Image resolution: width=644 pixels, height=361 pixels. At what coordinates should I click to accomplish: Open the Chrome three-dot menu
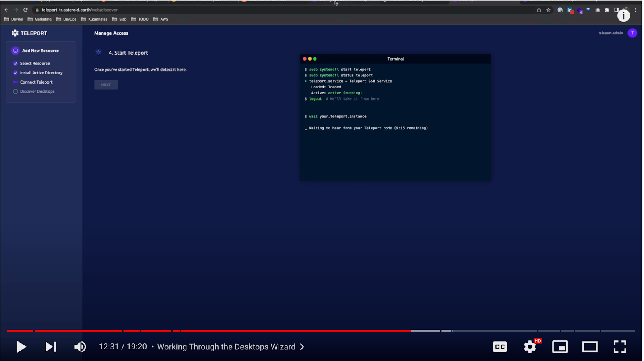(636, 10)
